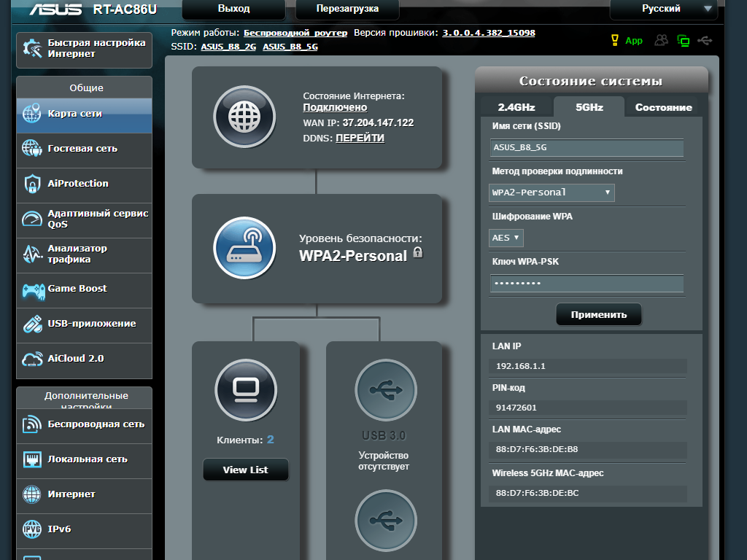Click the clients count number 2
This screenshot has height=560, width=747.
coord(270,440)
